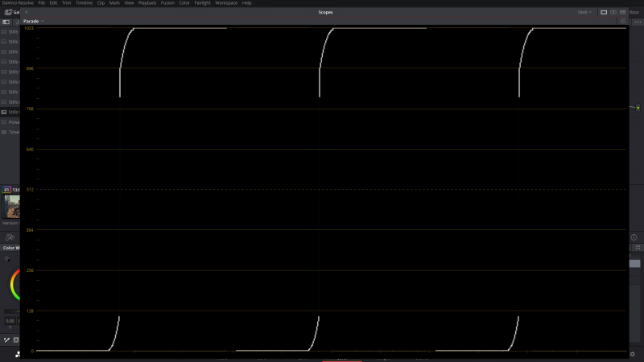This screenshot has width=644, height=362.
Task: Click the project settings gear icon
Action: (x=633, y=353)
